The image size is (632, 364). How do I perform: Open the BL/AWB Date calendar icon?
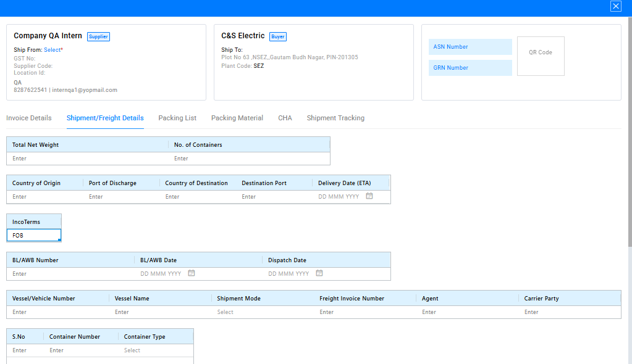coord(192,273)
